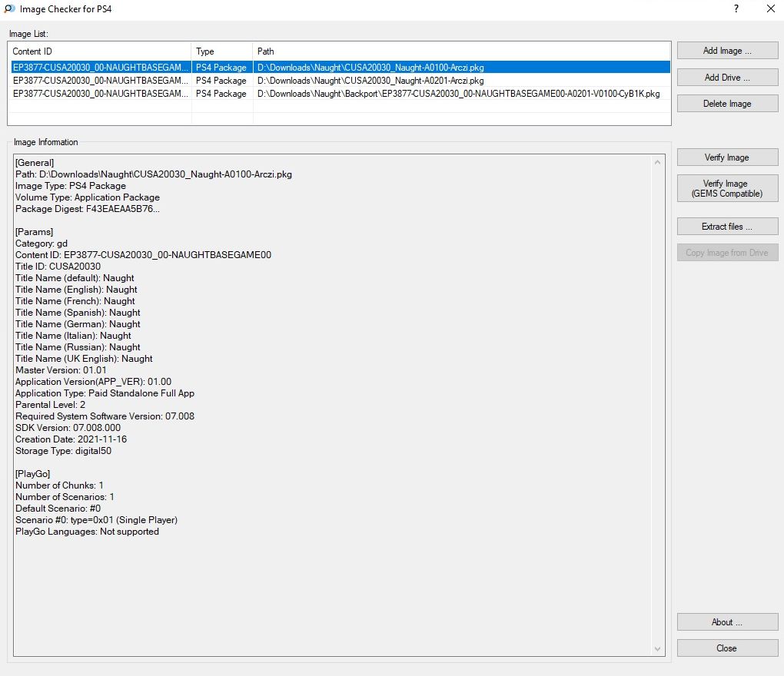Click the Title ID: CUSA20030 line
The image size is (784, 676).
(x=58, y=267)
